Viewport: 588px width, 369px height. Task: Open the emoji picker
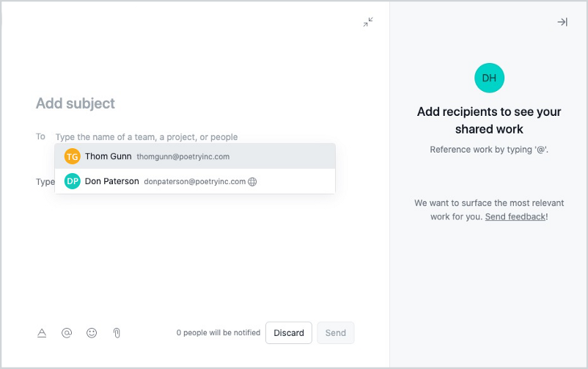point(92,333)
